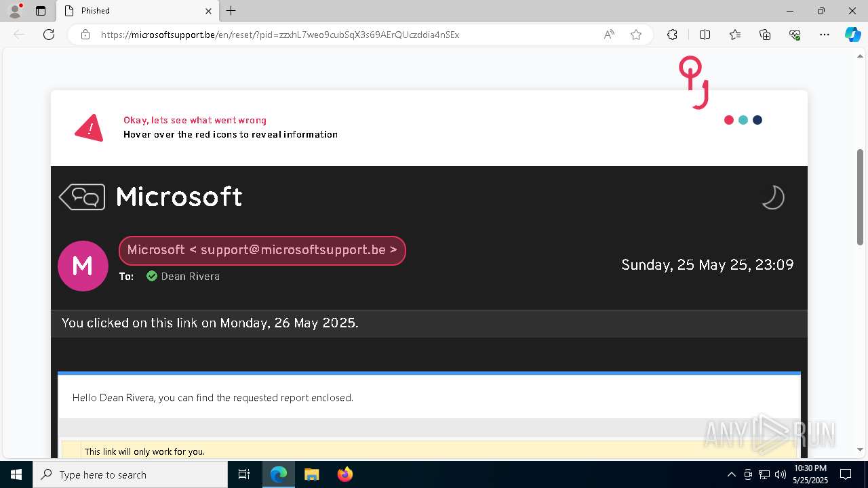This screenshot has width=868, height=488.
Task: Open the tab actions menu icon
Action: (41, 11)
